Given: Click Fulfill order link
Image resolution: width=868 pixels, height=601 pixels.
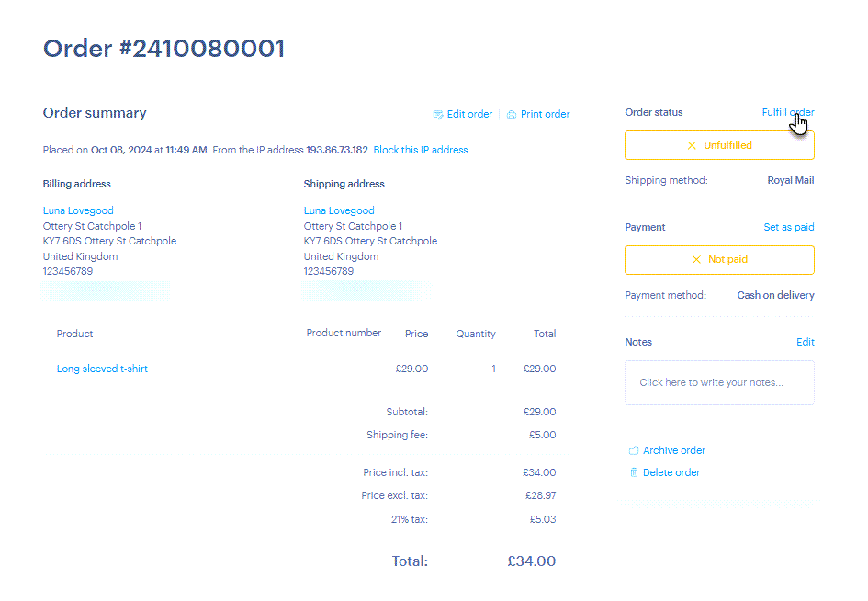Looking at the screenshot, I should tap(788, 112).
